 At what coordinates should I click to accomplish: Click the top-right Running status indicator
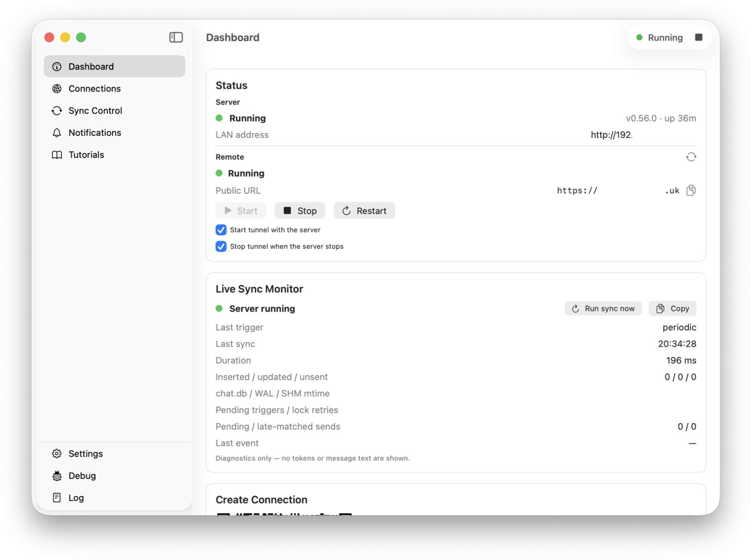[x=660, y=37]
